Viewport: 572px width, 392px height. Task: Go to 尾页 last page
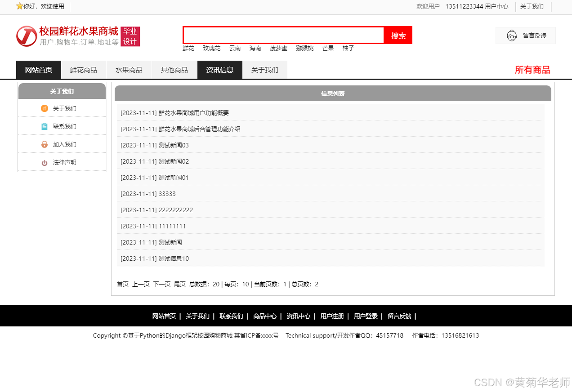click(x=180, y=284)
